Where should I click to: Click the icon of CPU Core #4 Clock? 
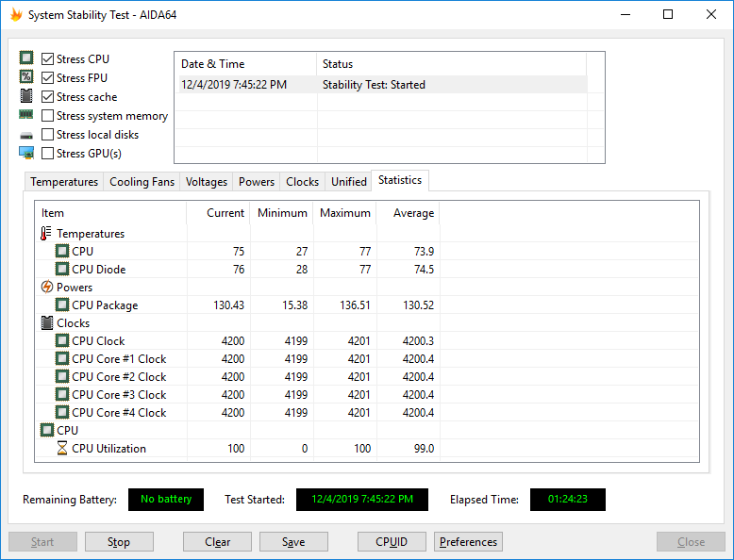(x=61, y=412)
